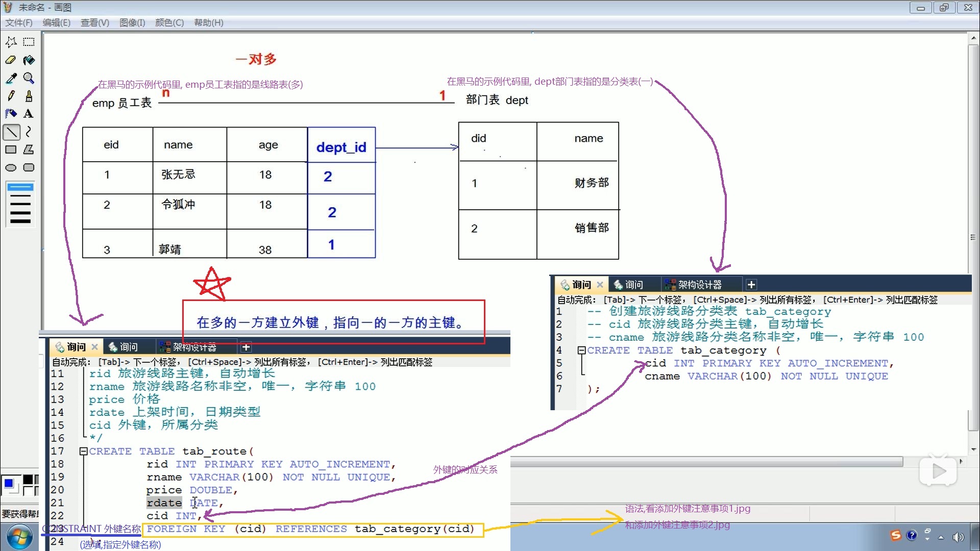The height and width of the screenshot is (551, 980).
Task: Choose the Rounded Rectangle tool
Action: (x=29, y=168)
